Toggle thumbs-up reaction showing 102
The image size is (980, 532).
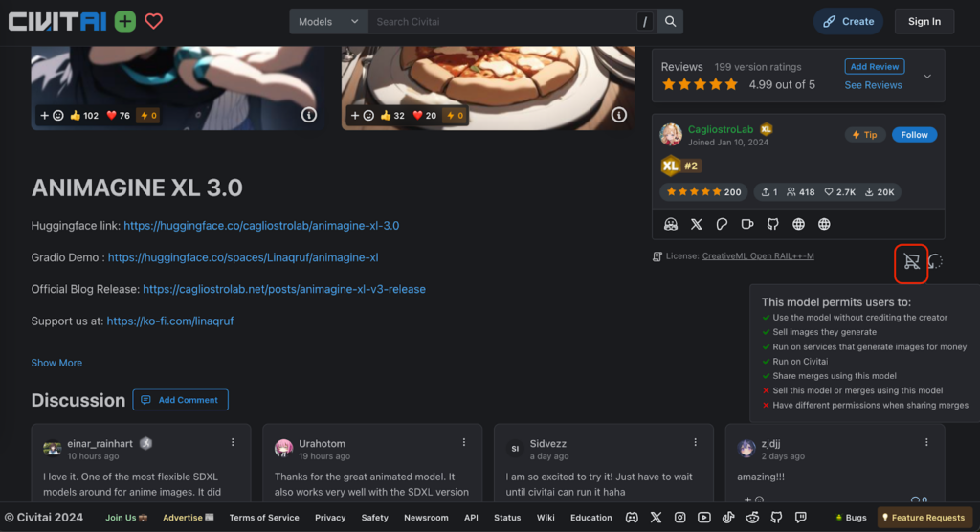click(84, 116)
